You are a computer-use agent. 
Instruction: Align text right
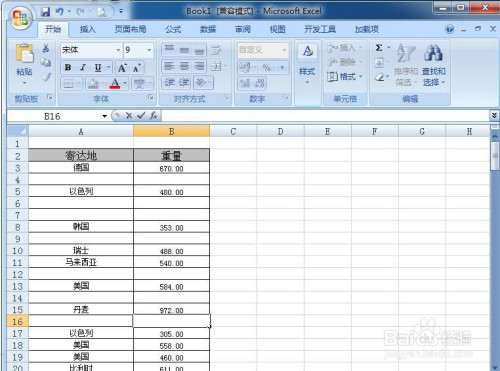click(199, 66)
